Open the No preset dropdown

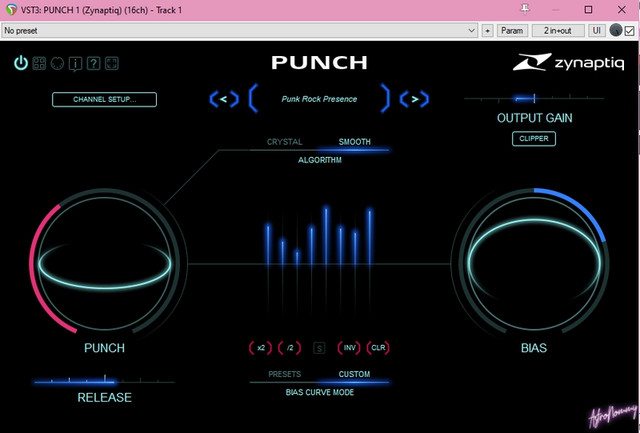pyautogui.click(x=240, y=31)
